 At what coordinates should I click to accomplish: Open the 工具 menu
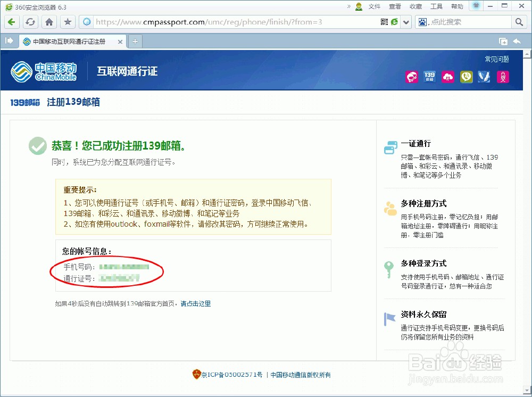click(436, 6)
